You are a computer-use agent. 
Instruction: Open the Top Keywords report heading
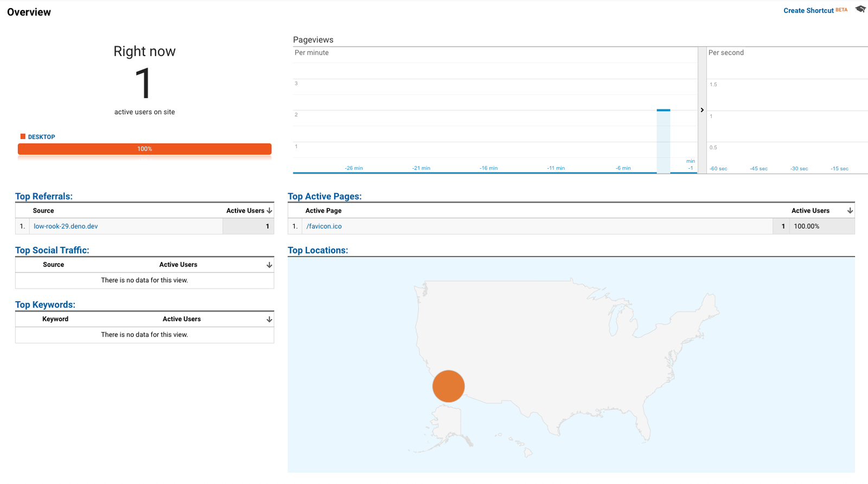pyautogui.click(x=45, y=304)
